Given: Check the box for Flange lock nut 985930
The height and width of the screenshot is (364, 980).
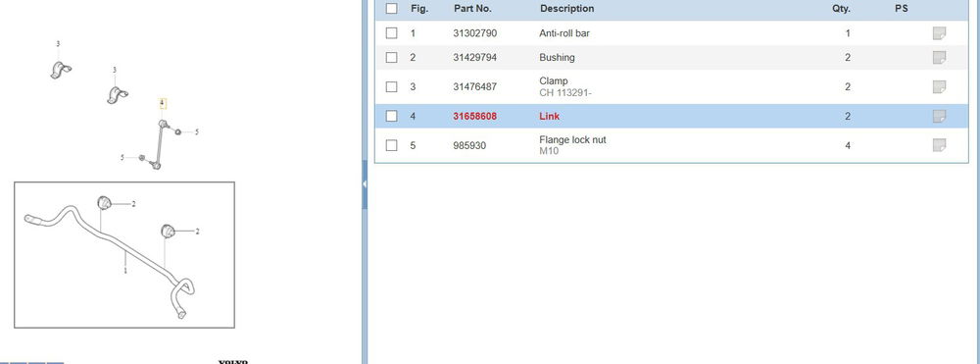Looking at the screenshot, I should [x=391, y=146].
